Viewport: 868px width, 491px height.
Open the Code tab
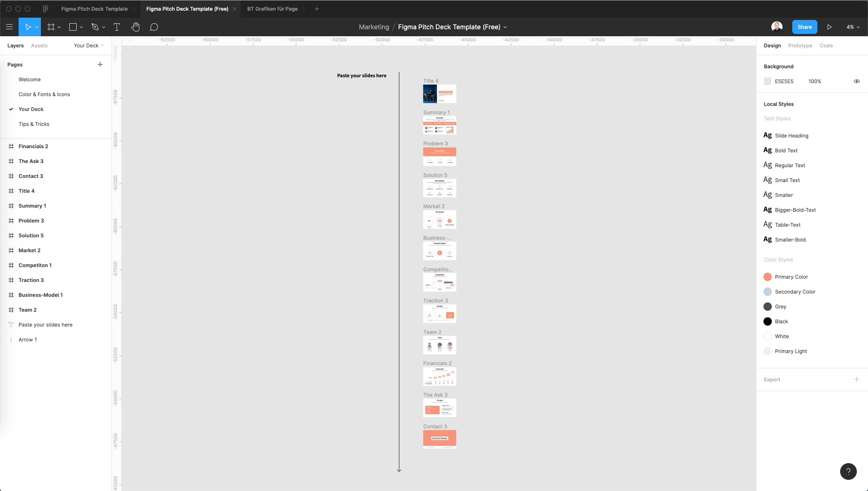coord(826,46)
